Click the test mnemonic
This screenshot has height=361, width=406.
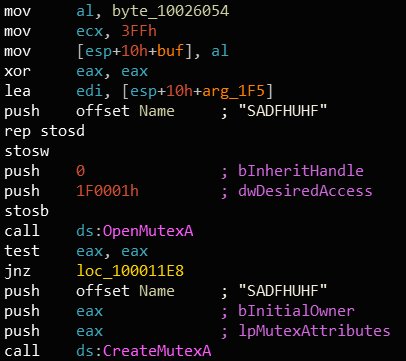[x=22, y=251]
